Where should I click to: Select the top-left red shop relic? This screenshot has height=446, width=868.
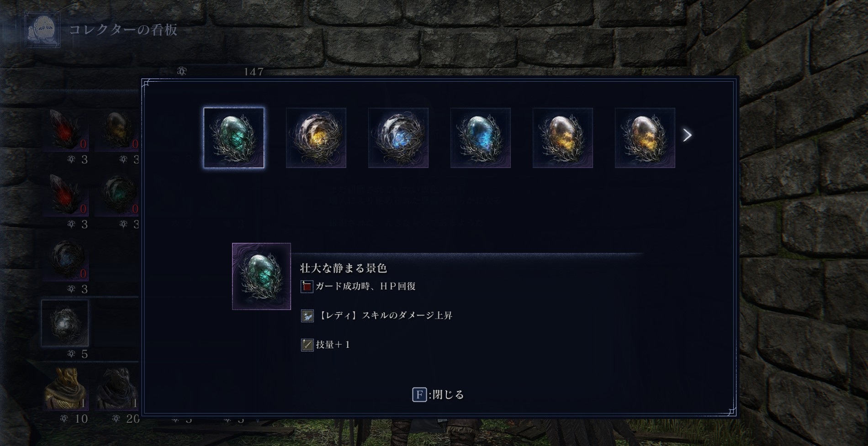point(65,130)
